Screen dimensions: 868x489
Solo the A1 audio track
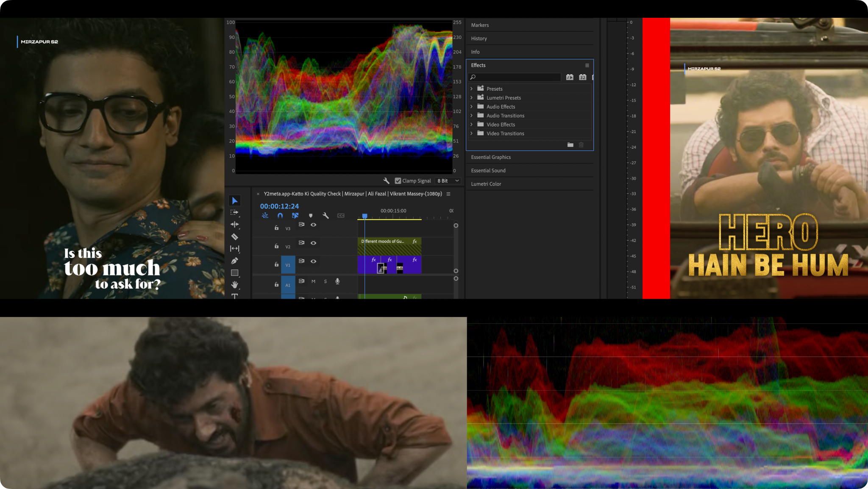tap(325, 281)
